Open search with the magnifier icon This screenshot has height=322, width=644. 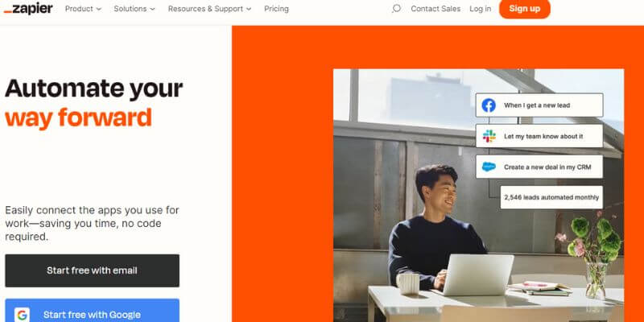coord(396,9)
